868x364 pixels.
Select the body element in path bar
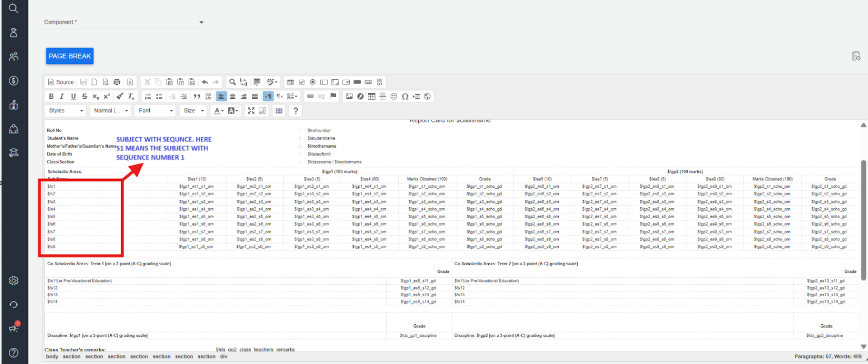(x=52, y=357)
